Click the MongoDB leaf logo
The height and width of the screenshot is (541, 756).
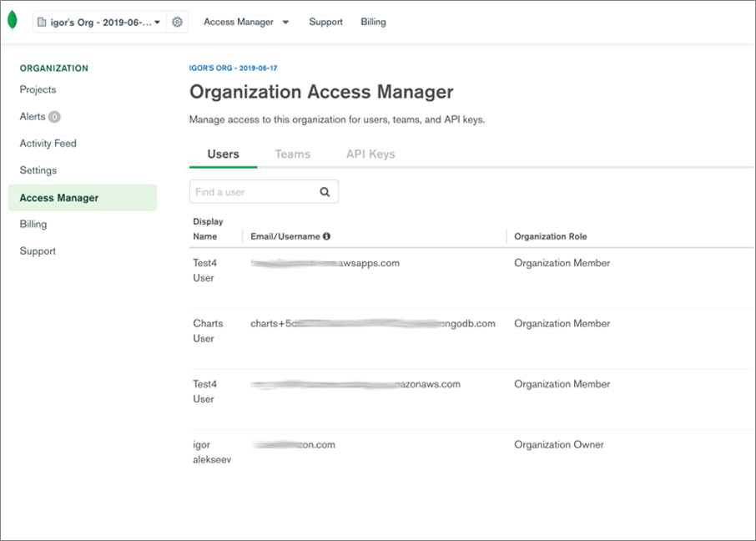pyautogui.click(x=13, y=22)
